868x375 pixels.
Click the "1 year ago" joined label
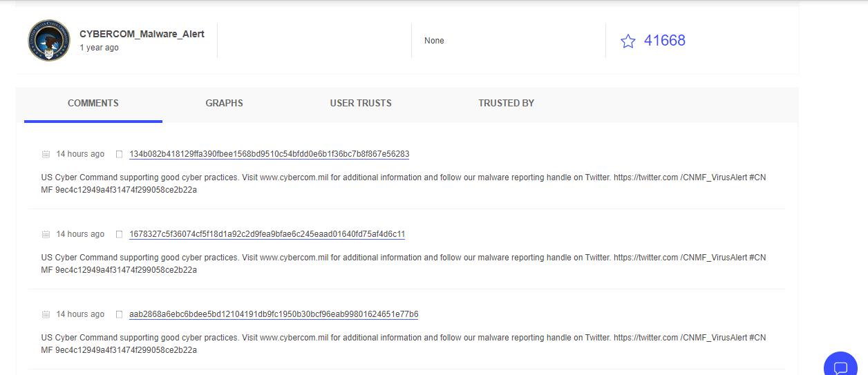pos(99,48)
